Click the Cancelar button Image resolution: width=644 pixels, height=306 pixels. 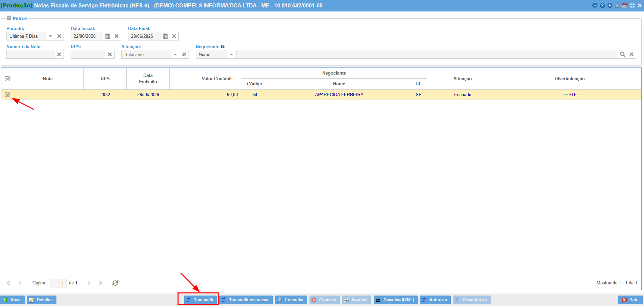[x=324, y=300]
